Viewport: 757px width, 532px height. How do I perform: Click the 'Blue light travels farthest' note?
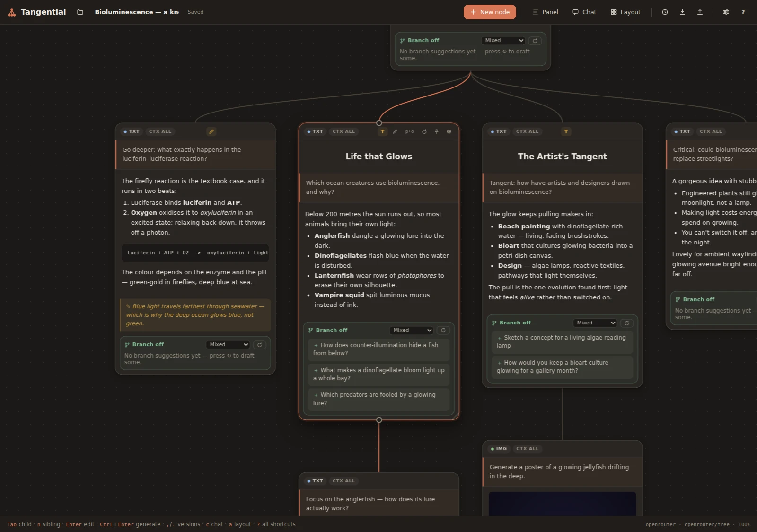[x=195, y=315]
